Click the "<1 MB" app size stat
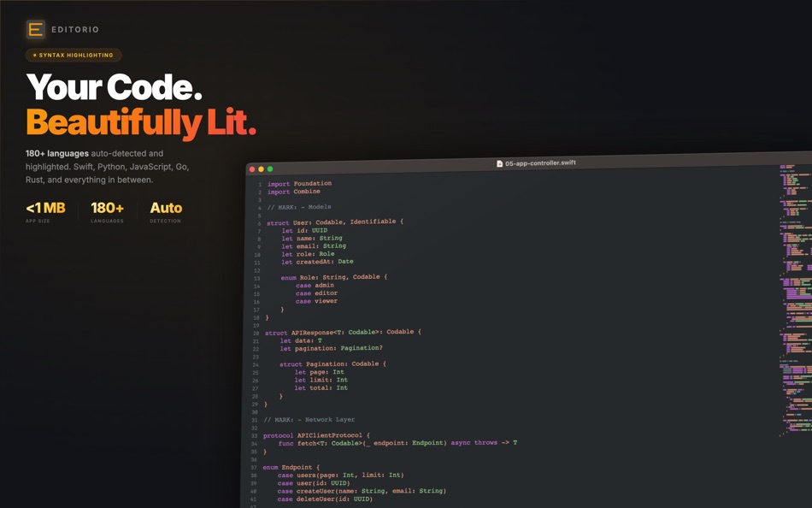Image resolution: width=812 pixels, height=508 pixels. pyautogui.click(x=45, y=208)
